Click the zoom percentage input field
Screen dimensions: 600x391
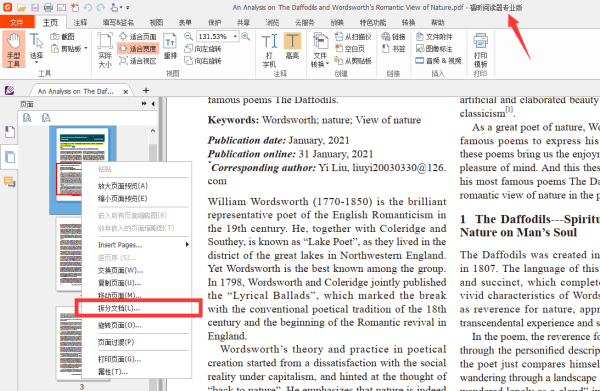point(214,36)
